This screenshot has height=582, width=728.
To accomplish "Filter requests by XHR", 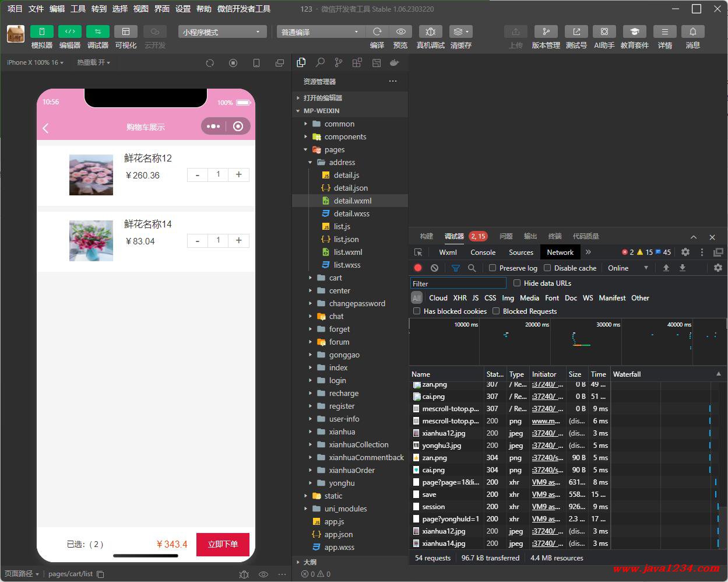I will [x=460, y=298].
